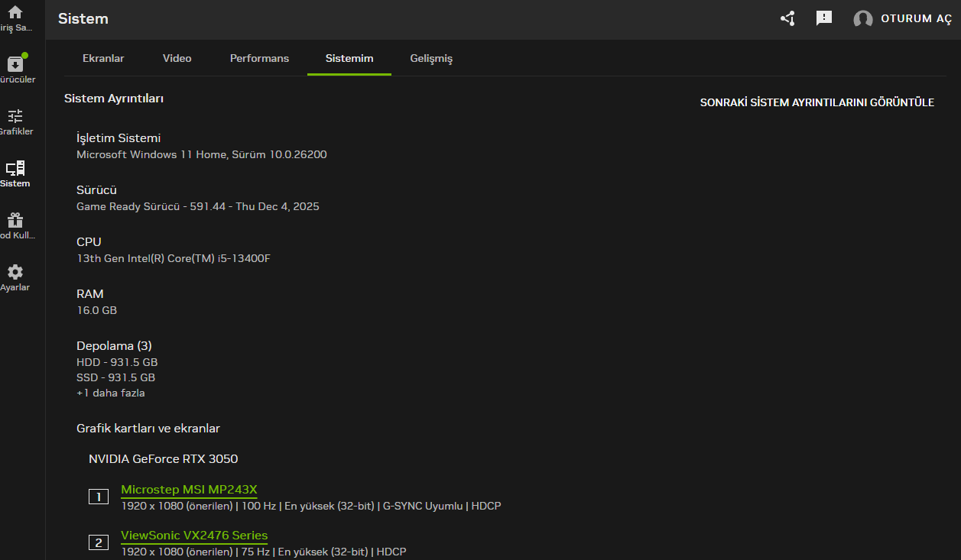Click NVIDIA GeForce RTX 3050 text
The height and width of the screenshot is (560, 961).
click(x=164, y=459)
